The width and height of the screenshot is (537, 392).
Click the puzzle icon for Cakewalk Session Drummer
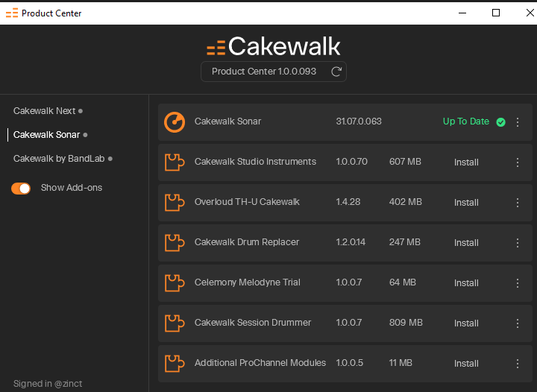tap(175, 323)
